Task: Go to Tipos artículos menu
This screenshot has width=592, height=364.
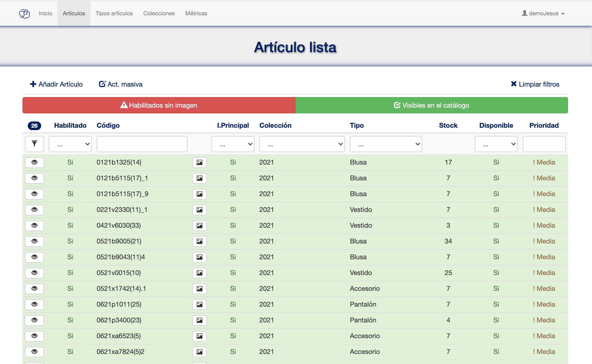Action: 114,13
